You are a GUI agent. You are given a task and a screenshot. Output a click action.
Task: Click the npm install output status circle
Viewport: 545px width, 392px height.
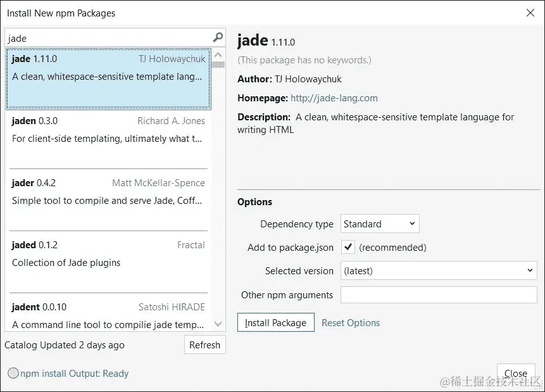click(x=13, y=374)
